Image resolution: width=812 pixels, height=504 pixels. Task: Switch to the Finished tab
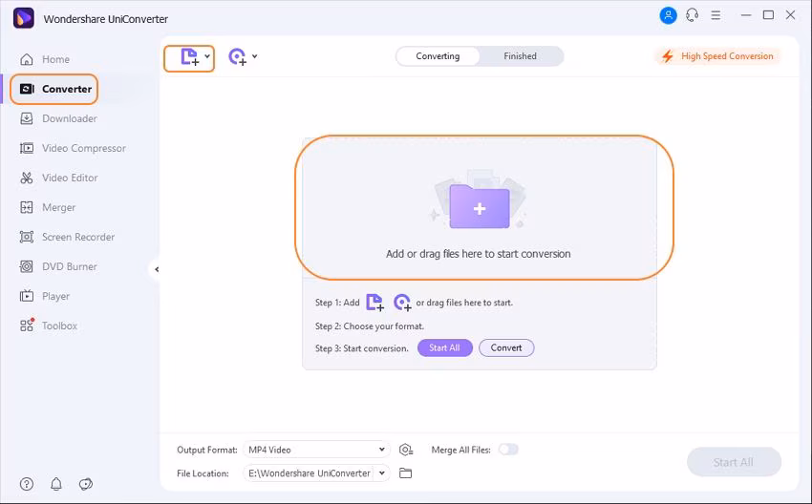coord(520,56)
